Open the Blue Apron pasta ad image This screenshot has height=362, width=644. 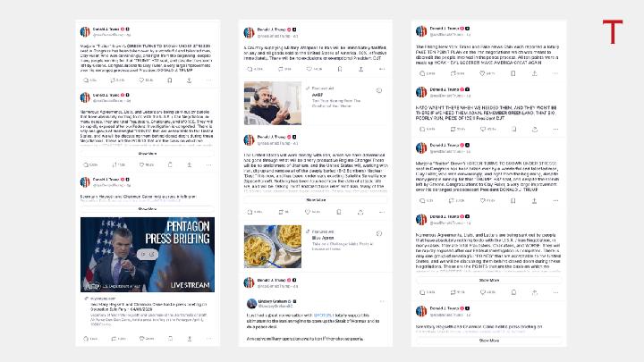pyautogui.click(x=273, y=247)
